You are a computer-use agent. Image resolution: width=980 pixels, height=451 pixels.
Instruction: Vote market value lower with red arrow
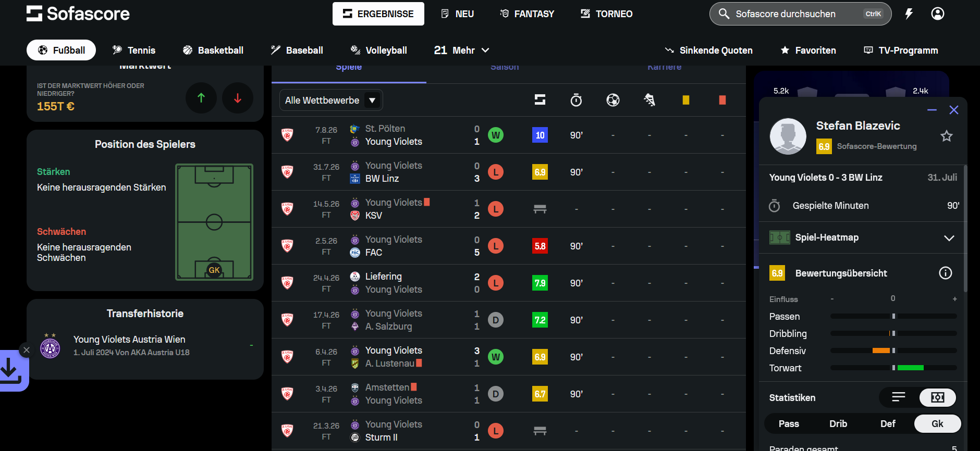point(238,98)
